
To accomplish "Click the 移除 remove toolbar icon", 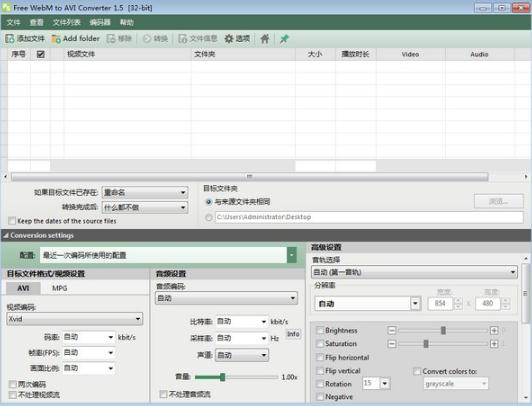I will coord(111,39).
